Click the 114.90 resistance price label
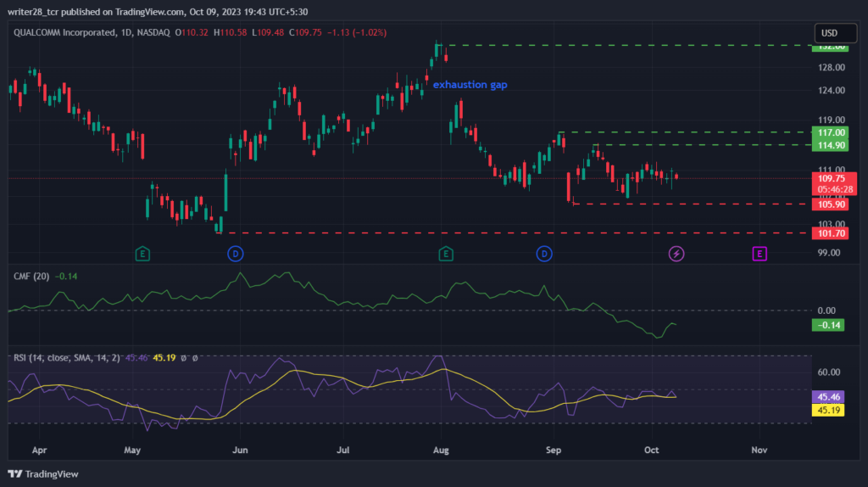 (x=830, y=145)
